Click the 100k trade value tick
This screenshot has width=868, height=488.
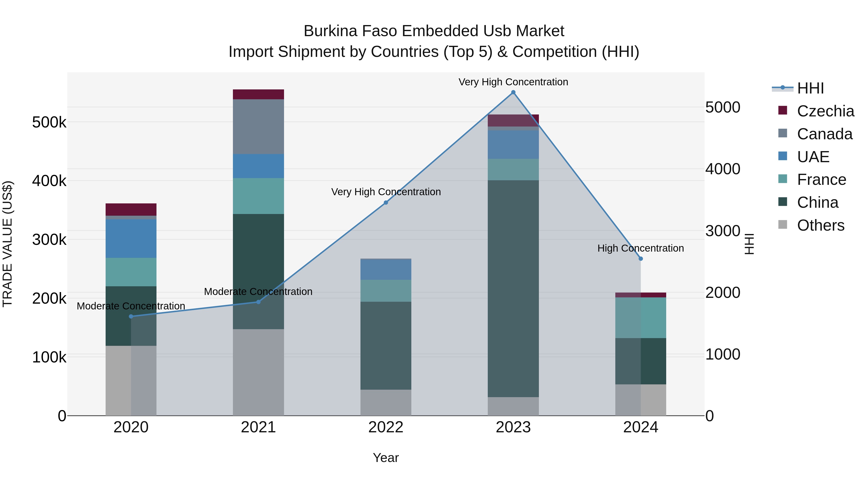point(49,357)
